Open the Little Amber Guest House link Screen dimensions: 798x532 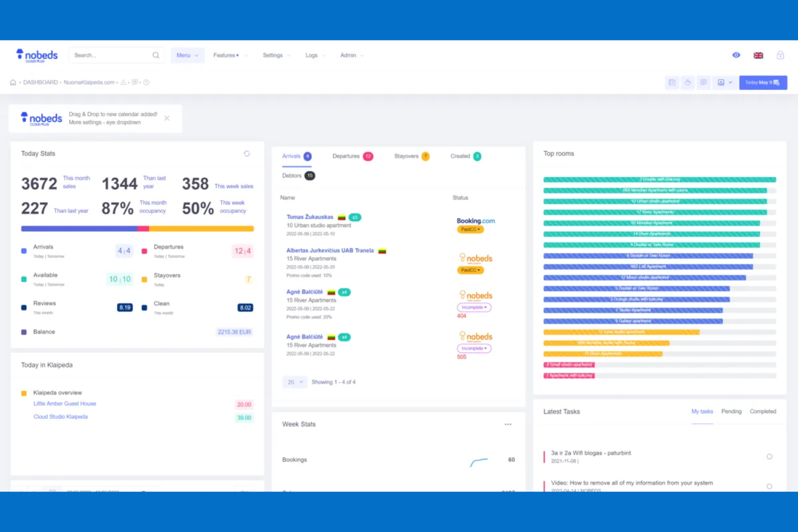click(64, 403)
